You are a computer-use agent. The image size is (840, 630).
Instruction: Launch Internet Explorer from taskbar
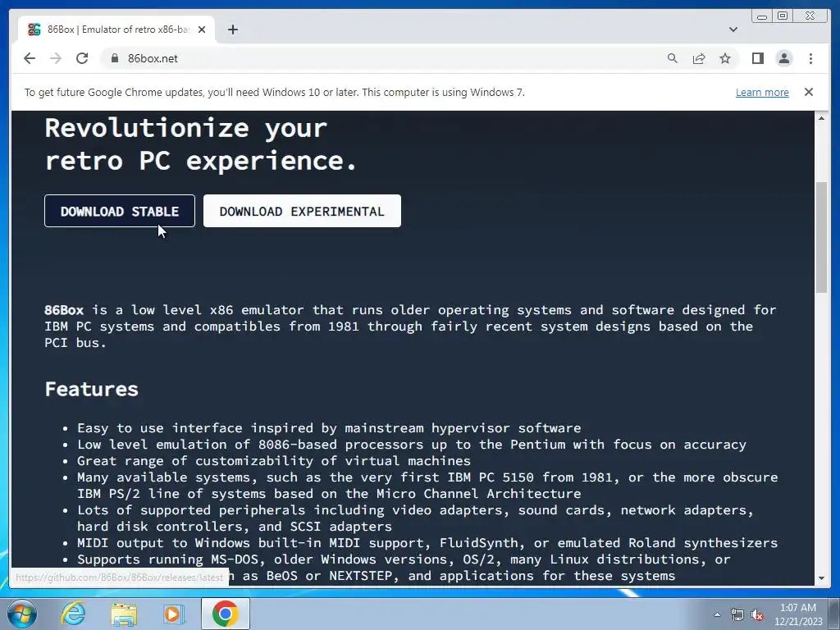point(73,614)
